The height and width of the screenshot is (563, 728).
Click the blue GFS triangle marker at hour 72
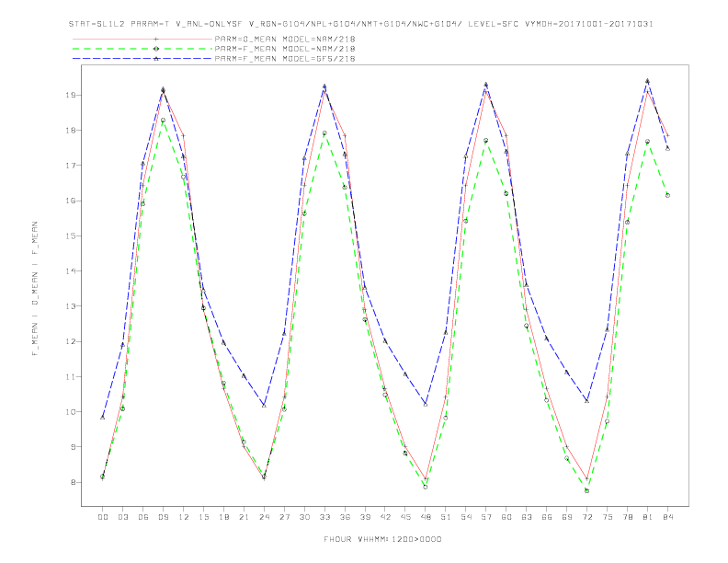click(x=586, y=400)
